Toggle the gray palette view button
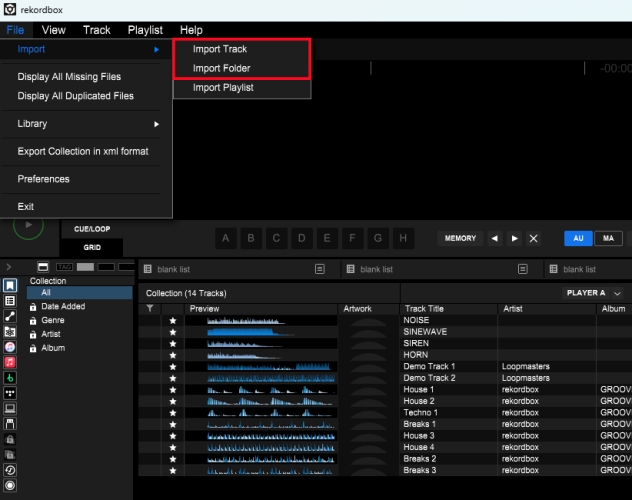This screenshot has height=500, width=632. [85, 267]
